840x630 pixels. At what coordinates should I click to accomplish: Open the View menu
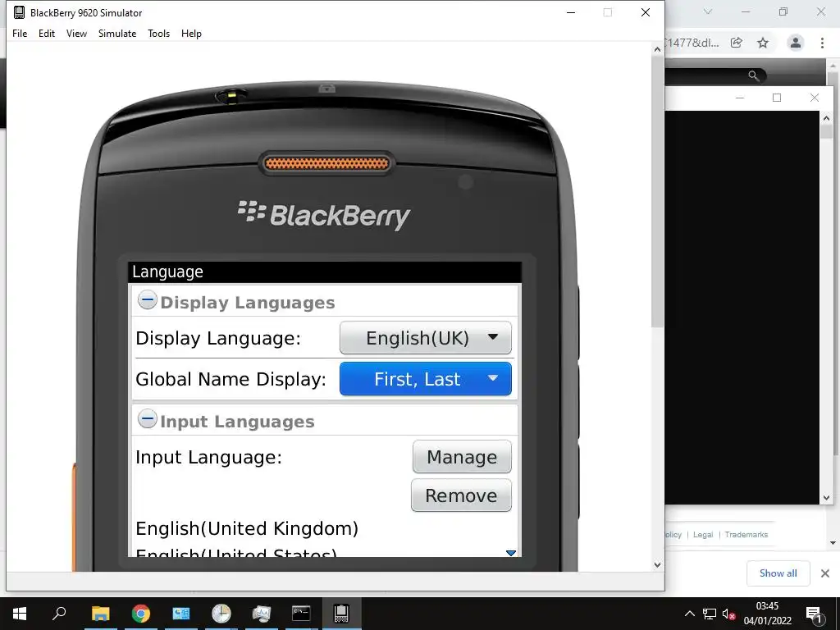pyautogui.click(x=76, y=33)
